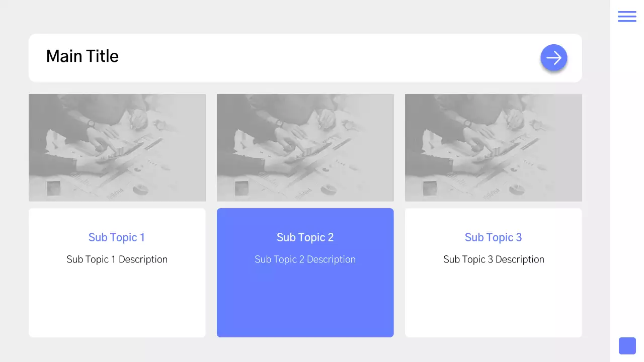Click the Sub Topic 2 Description text

[305, 259]
